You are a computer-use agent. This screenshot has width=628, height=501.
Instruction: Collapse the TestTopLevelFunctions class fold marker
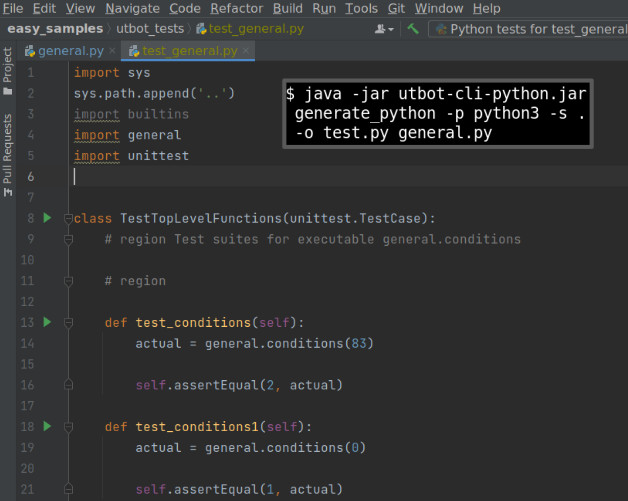pos(68,219)
